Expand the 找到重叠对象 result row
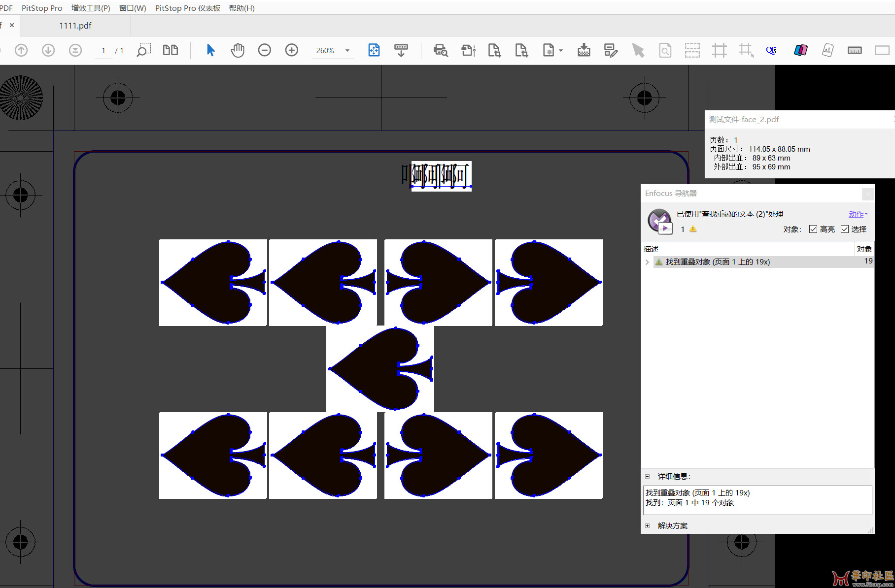This screenshot has height=588, width=895. [647, 262]
